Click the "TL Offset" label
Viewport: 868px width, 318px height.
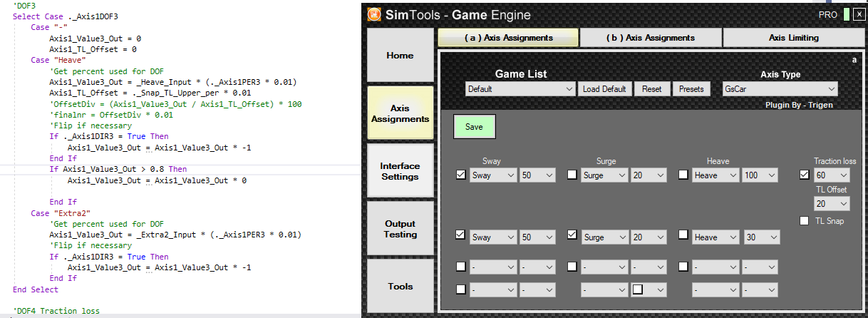pyautogui.click(x=832, y=190)
